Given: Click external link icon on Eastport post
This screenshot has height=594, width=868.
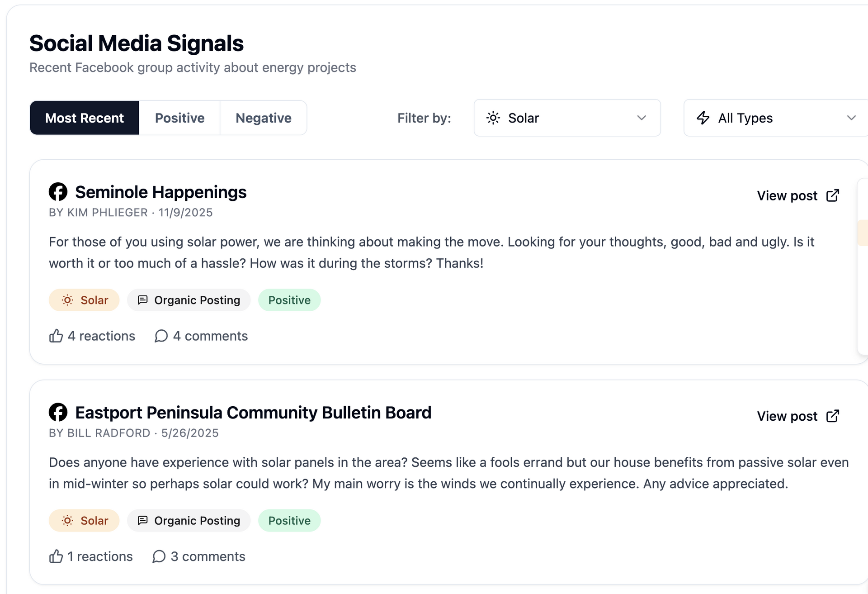Looking at the screenshot, I should pos(832,416).
